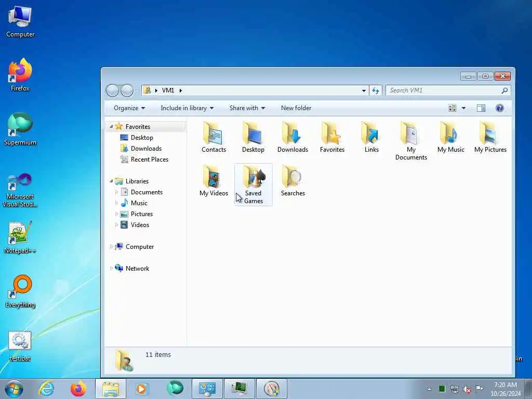Select the Everything desktop shortcut
This screenshot has width=532, height=399.
tap(20, 291)
